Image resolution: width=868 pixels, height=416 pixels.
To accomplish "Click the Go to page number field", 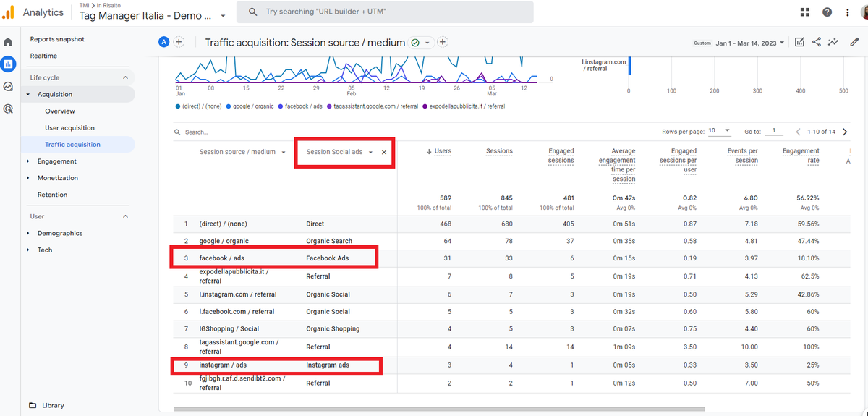I will [774, 131].
